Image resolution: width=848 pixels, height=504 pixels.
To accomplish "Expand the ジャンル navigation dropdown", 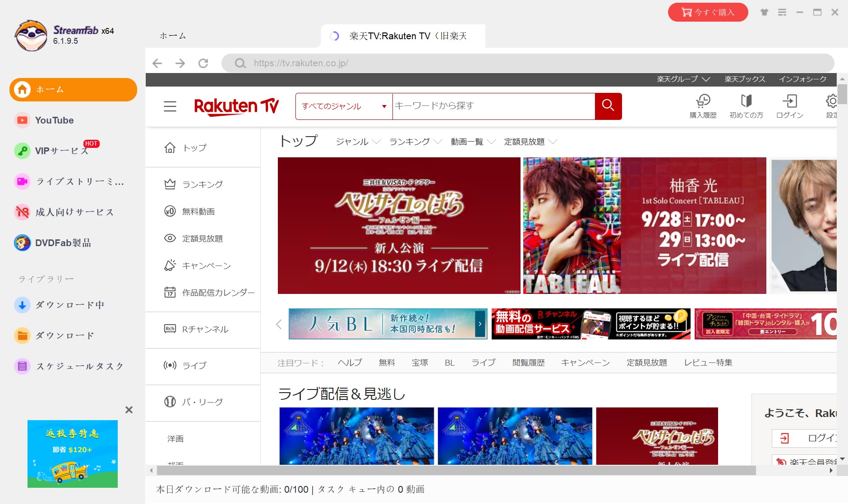I will pyautogui.click(x=358, y=142).
